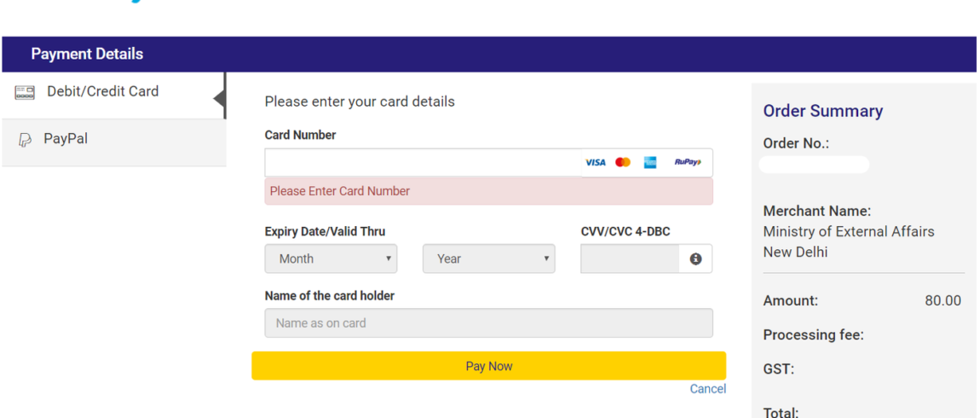The image size is (980, 418).
Task: Select the Debit/Credit Card payment tab
Action: (x=113, y=95)
